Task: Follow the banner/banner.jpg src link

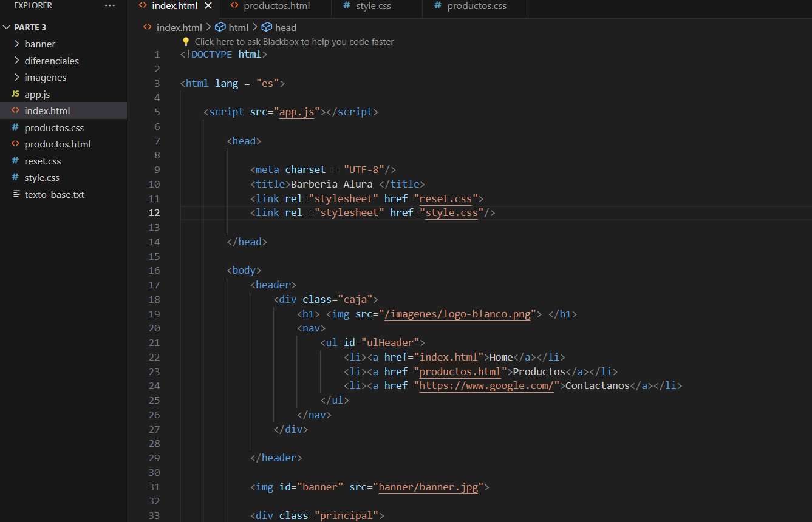Action: [428, 487]
